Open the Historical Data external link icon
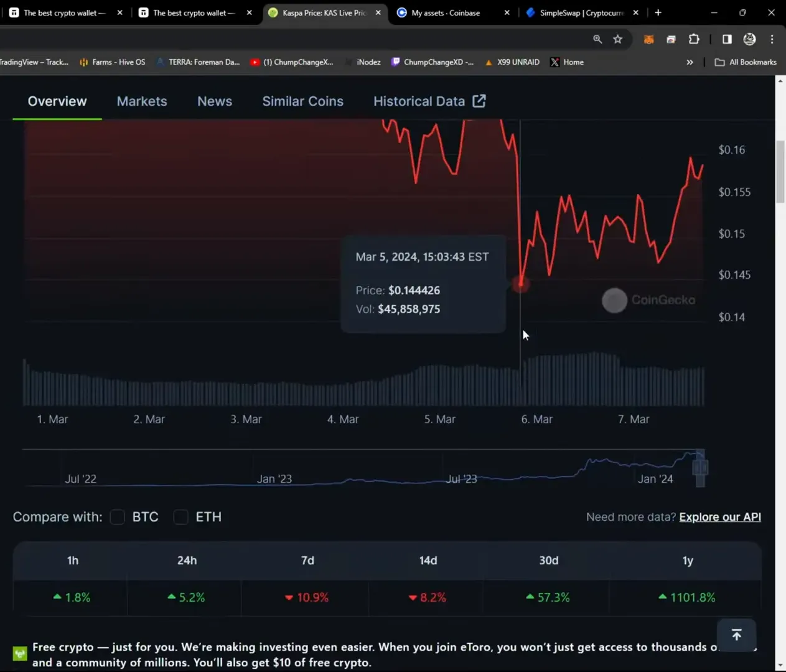Viewport: 786px width, 672px height. pos(479,101)
